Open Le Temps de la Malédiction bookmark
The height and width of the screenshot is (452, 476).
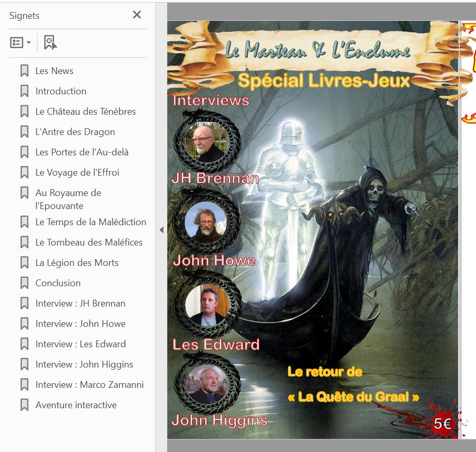[91, 222]
